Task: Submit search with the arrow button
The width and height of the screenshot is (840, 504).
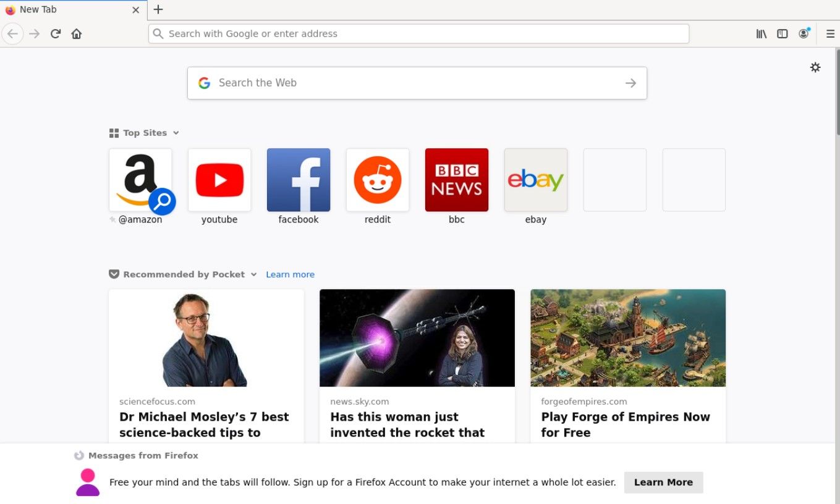Action: pyautogui.click(x=630, y=83)
